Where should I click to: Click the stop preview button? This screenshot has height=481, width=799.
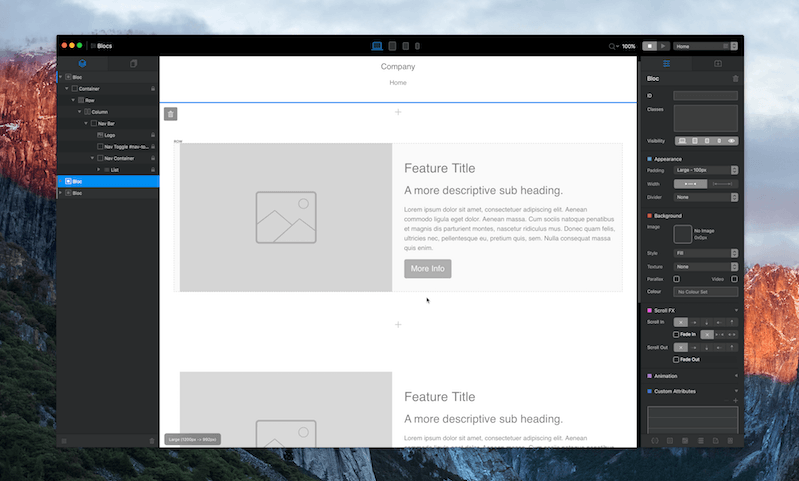650,46
